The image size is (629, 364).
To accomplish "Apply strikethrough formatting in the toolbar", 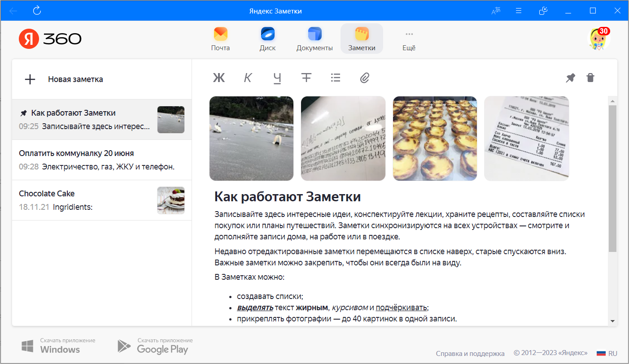I will point(306,78).
